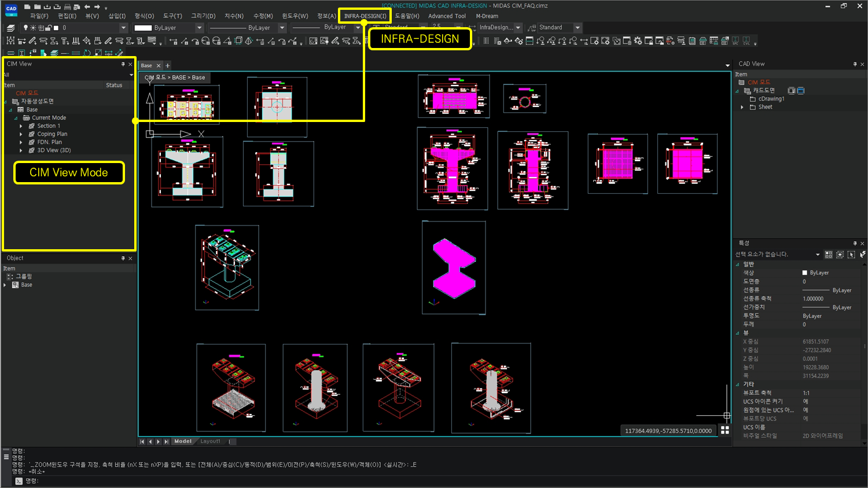Open the INFRA-DESIGN(I) menu
The height and width of the screenshot is (488, 868).
365,16
